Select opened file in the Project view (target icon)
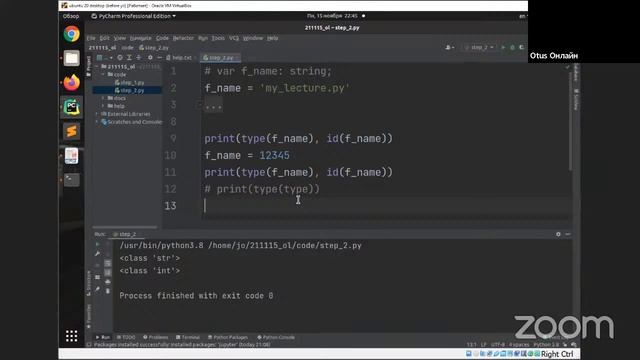Image resolution: width=640 pixels, height=360 pixels. click(x=120, y=58)
